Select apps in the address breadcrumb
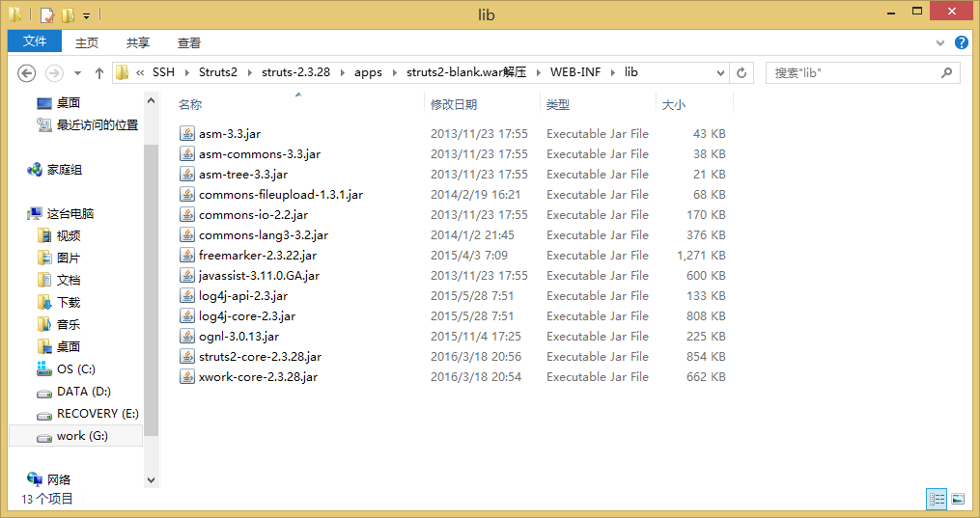The height and width of the screenshot is (518, 980). (x=368, y=72)
